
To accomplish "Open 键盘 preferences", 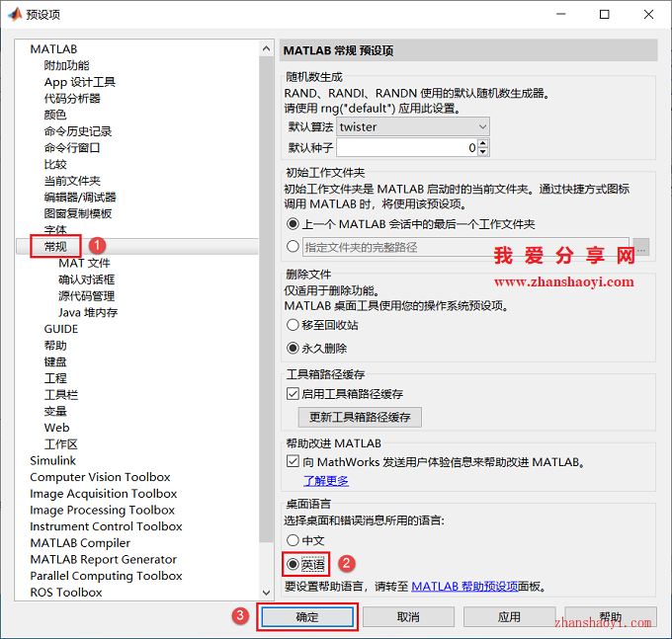I will 55,361.
